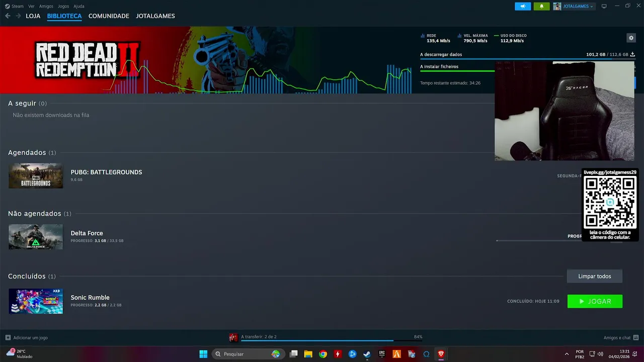This screenshot has width=644, height=362.
Task: Open the red lightning bolt app in taskbar
Action: [338, 354]
